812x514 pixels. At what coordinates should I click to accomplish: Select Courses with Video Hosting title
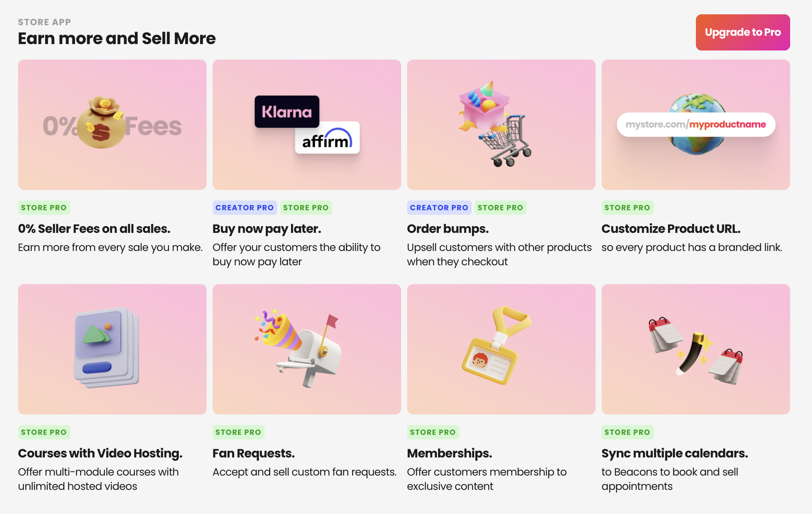click(100, 453)
